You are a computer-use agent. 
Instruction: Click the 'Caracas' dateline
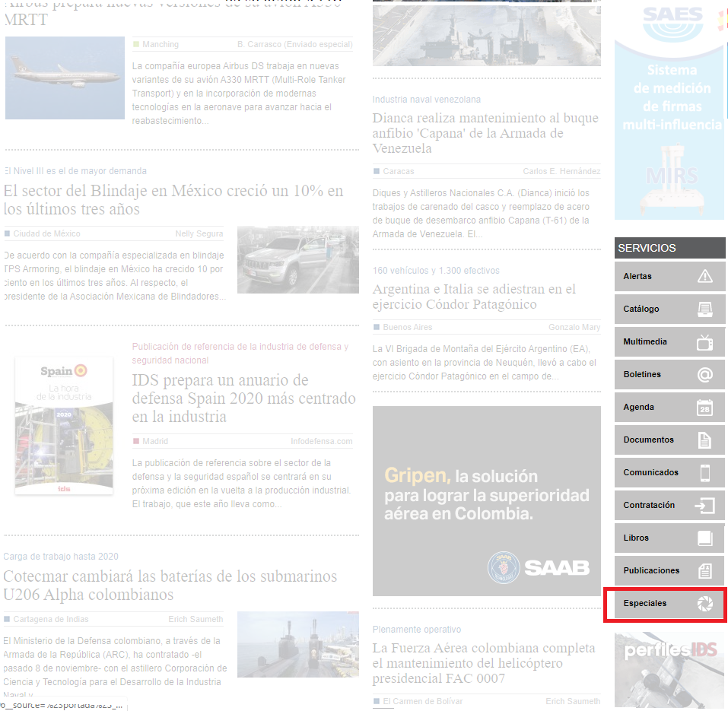coord(399,171)
